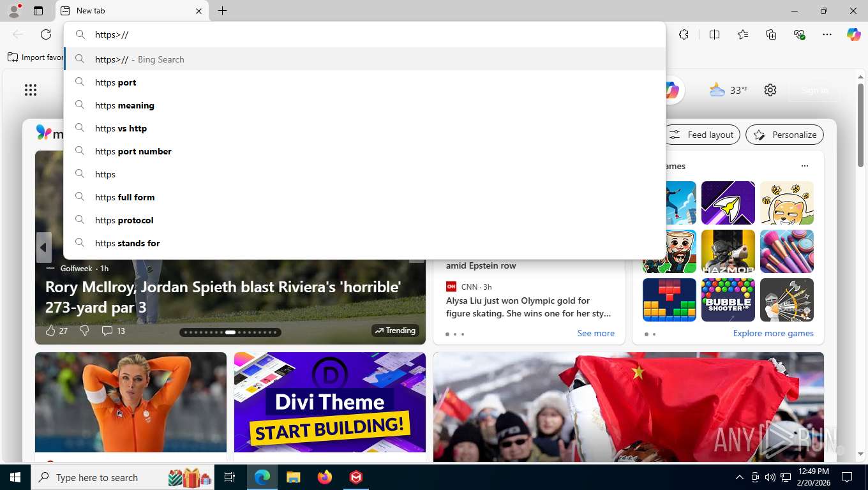Screen dimensions: 868x490
Task: Open Task View on taskbar
Action: [230, 477]
